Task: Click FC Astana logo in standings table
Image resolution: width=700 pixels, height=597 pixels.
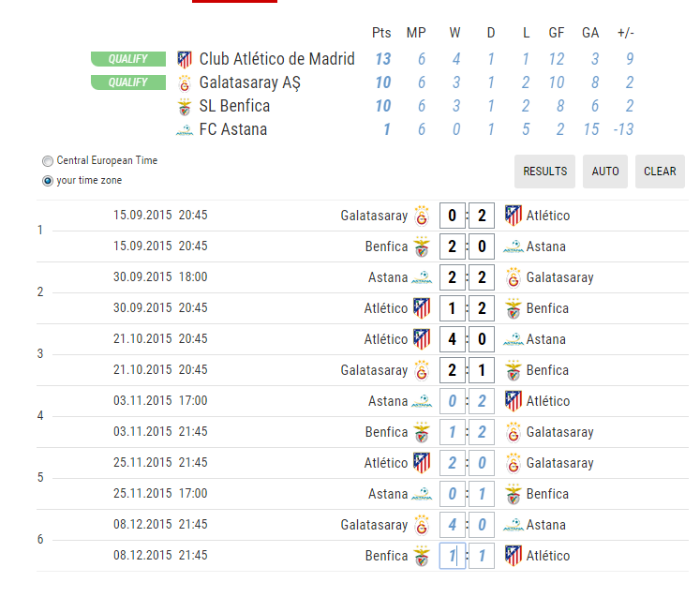Action: click(x=185, y=130)
